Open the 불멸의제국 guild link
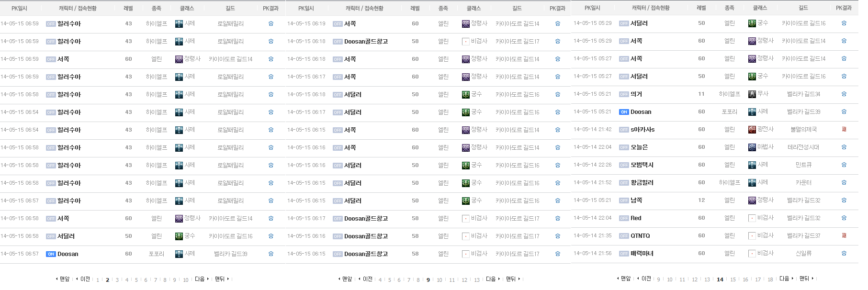This screenshot has height=290, width=868. tap(803, 130)
